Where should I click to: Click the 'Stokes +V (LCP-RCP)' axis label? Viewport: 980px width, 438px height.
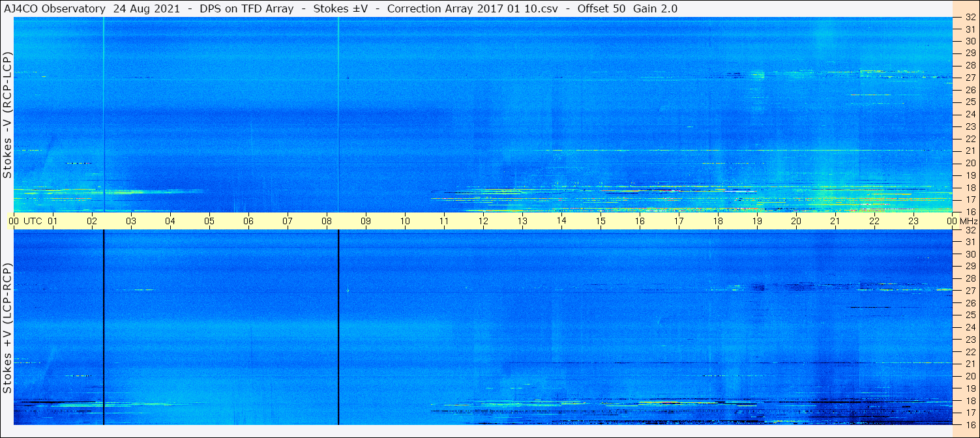point(7,329)
